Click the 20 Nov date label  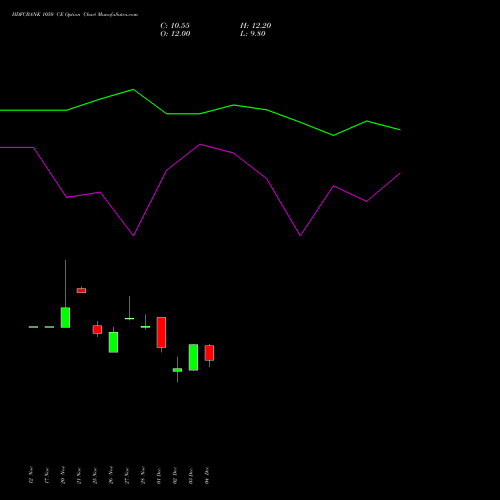pyautogui.click(x=63, y=475)
